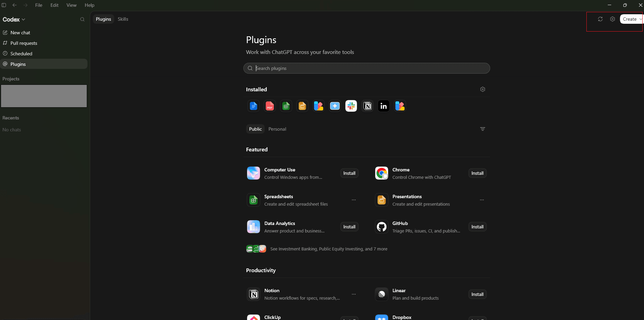Click the Computer Use plugin icon
The width and height of the screenshot is (644, 320).
coord(254,173)
